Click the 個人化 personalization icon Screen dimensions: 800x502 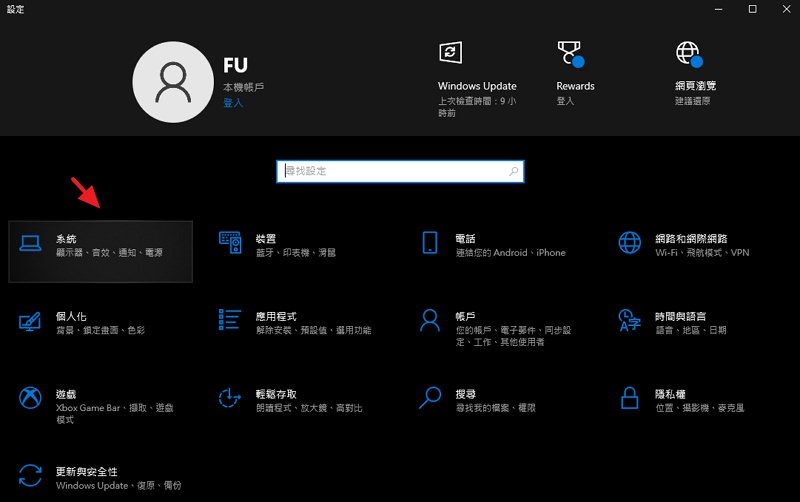pos(30,321)
